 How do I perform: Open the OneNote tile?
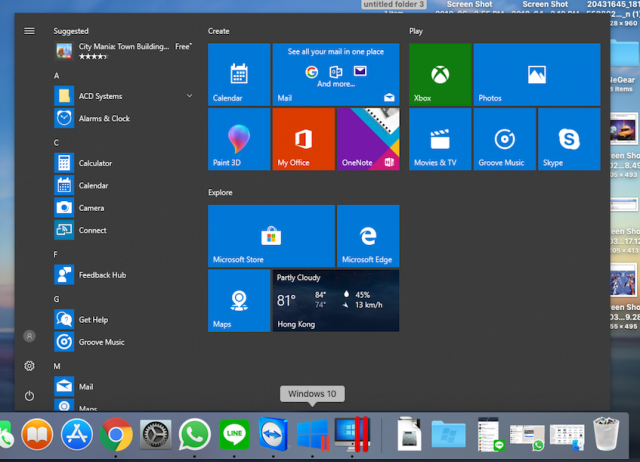[x=368, y=139]
